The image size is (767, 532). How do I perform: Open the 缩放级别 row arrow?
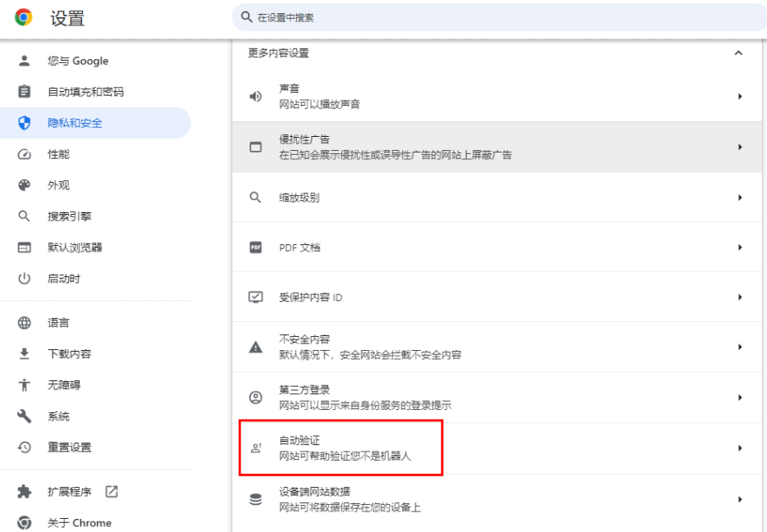pyautogui.click(x=740, y=198)
